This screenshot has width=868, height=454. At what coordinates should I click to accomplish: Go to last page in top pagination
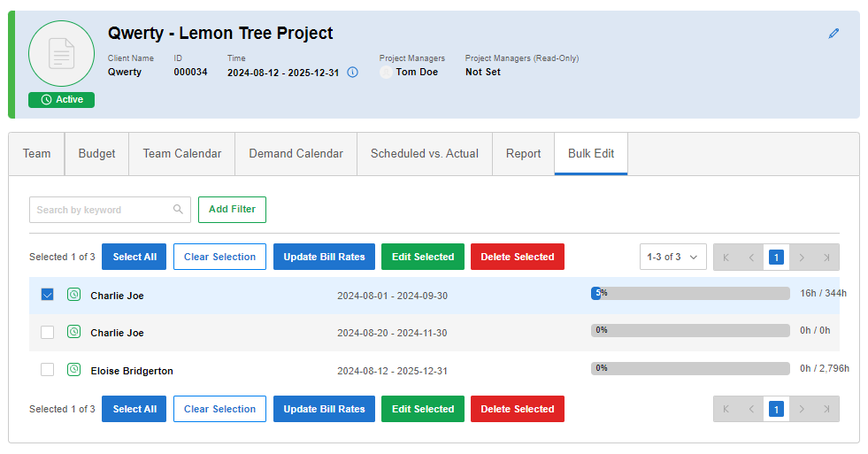tap(826, 258)
